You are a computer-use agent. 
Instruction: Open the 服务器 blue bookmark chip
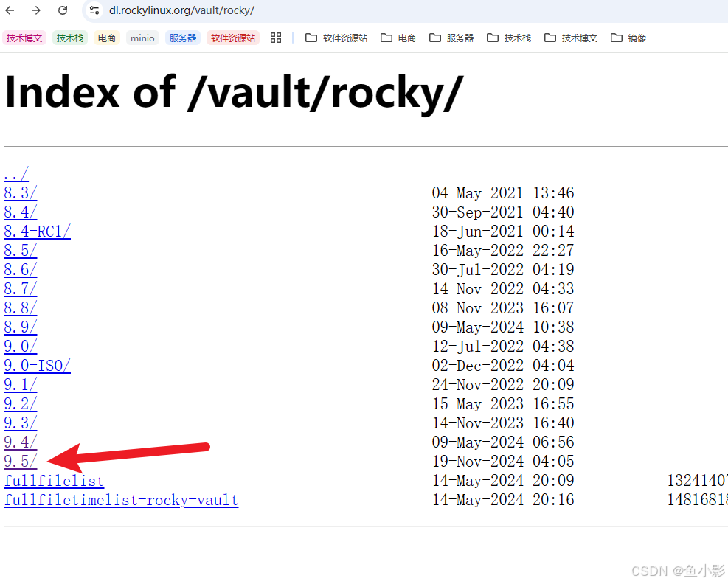[183, 38]
